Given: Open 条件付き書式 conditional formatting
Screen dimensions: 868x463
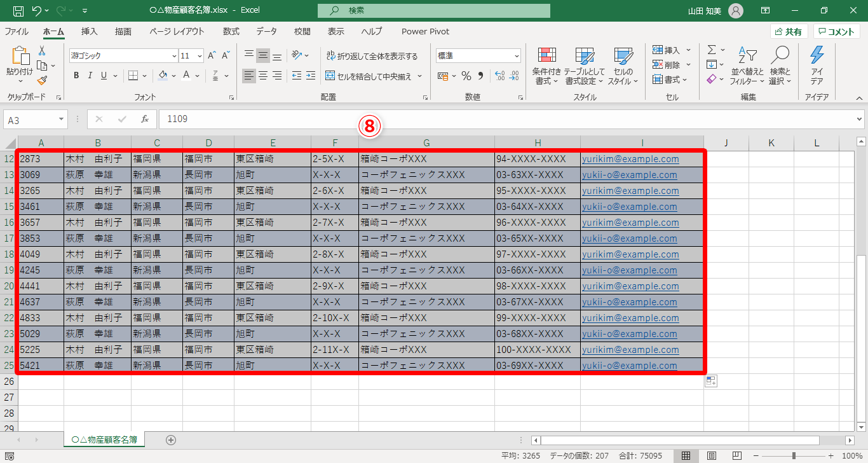Looking at the screenshot, I should pos(547,66).
